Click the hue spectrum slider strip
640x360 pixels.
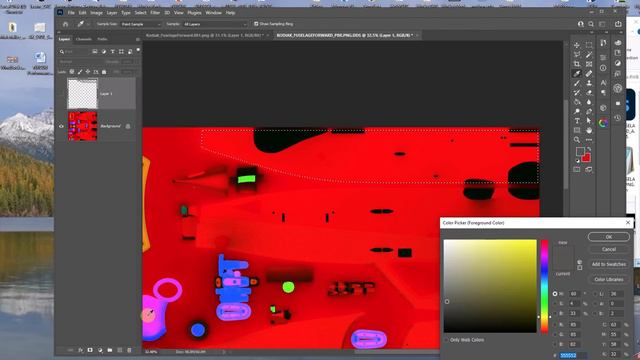(x=544, y=286)
